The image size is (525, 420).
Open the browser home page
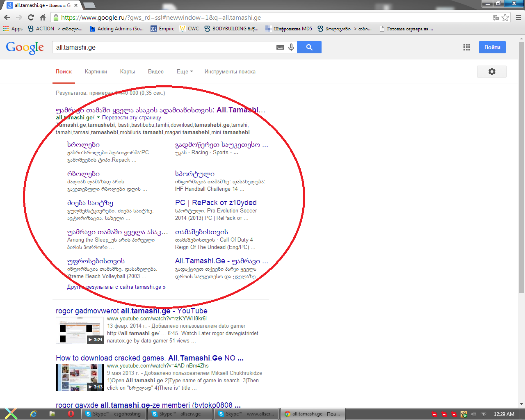coord(43,18)
